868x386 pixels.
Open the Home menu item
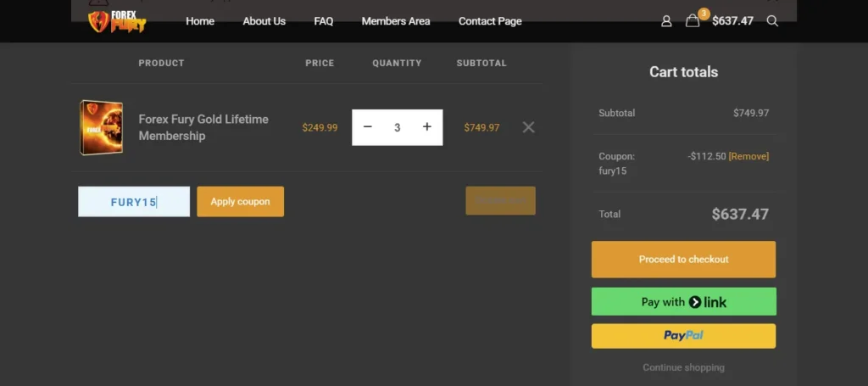point(200,21)
